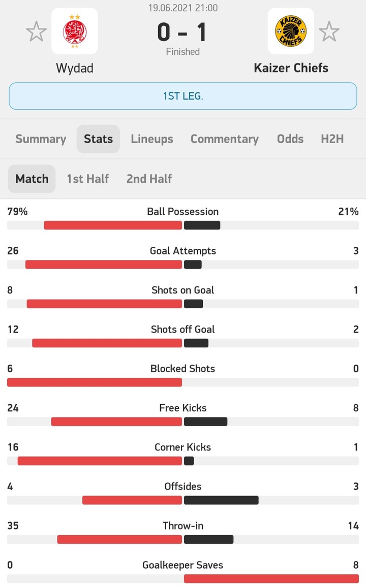Favorite Wydad with the star icon
366x588 pixels.
point(37,31)
